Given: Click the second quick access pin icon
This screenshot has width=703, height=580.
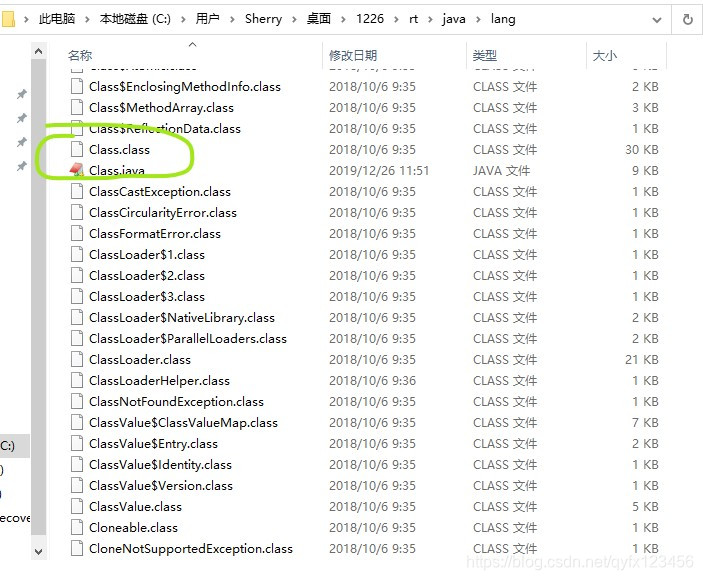Looking at the screenshot, I should [22, 118].
